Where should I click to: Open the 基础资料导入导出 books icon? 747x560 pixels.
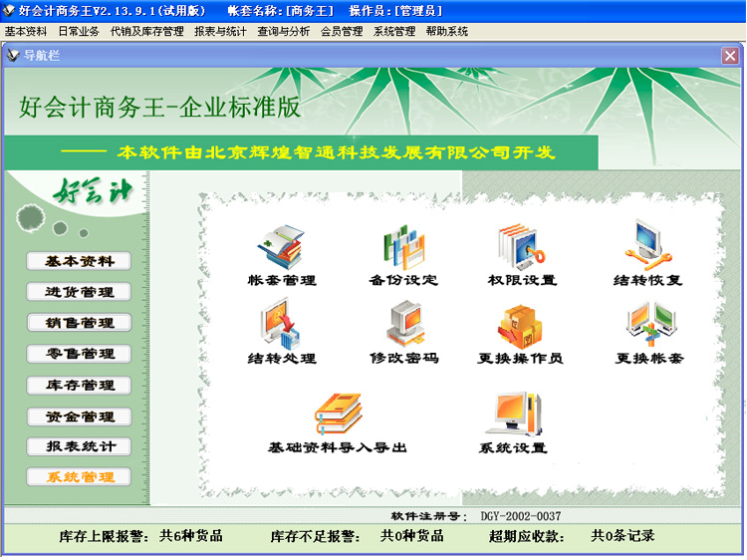pyautogui.click(x=339, y=414)
